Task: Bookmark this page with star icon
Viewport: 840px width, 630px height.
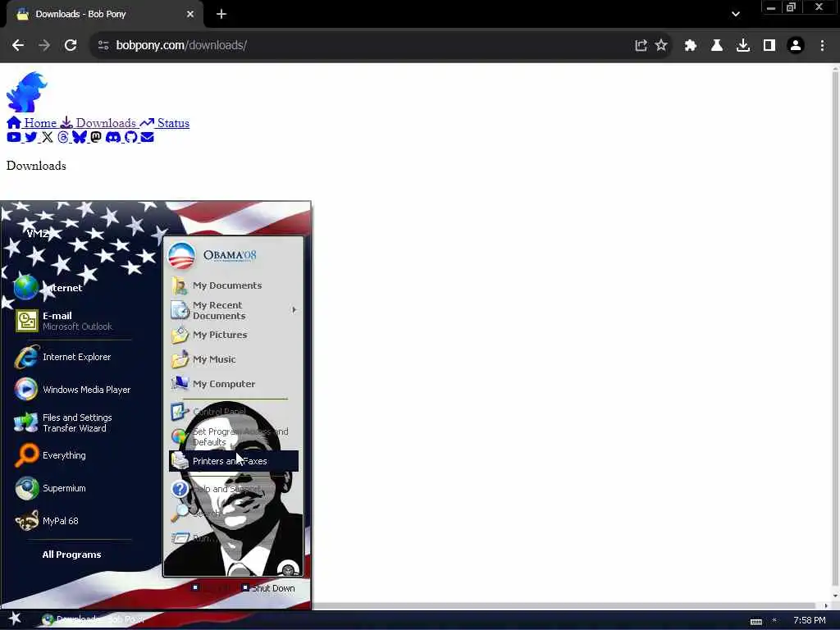Action: coord(661,45)
